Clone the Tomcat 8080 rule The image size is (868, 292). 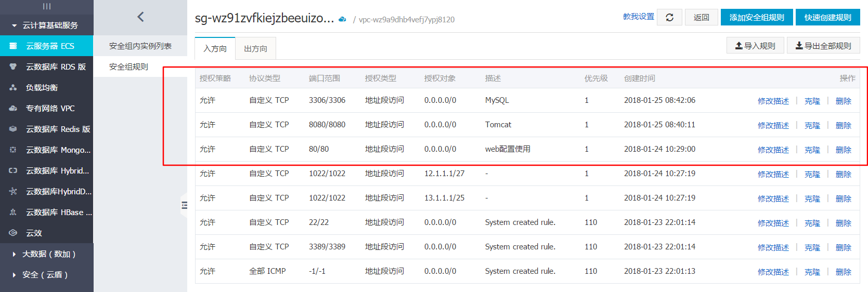coord(812,125)
